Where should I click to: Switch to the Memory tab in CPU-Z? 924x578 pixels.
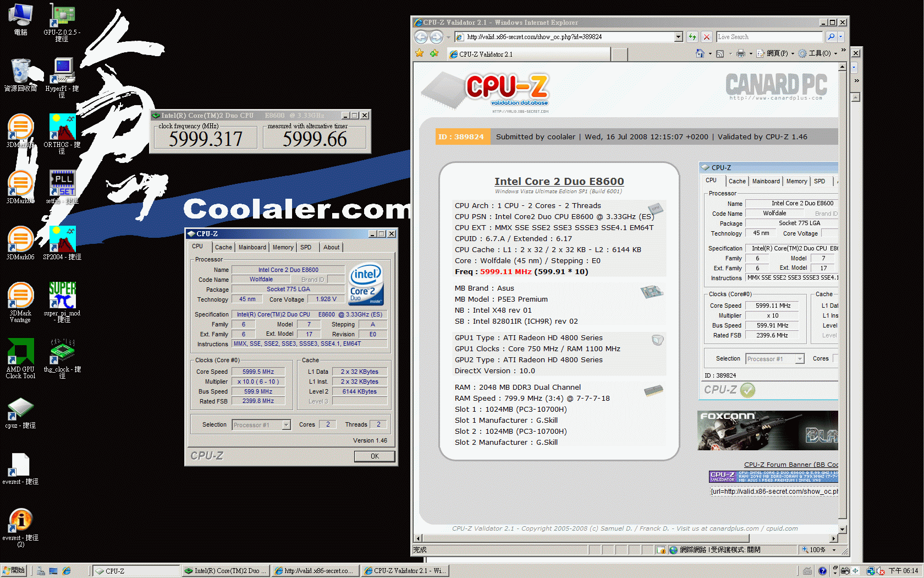click(283, 247)
